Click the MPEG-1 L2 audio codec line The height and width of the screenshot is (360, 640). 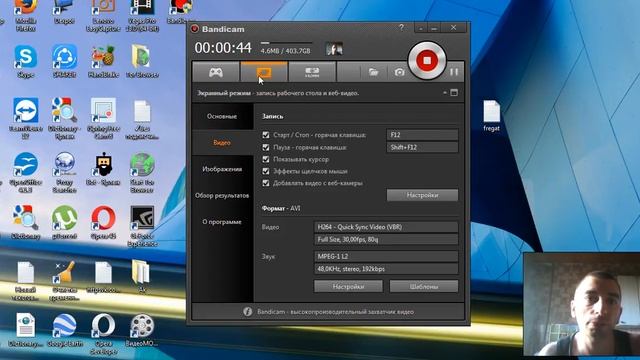click(386, 256)
